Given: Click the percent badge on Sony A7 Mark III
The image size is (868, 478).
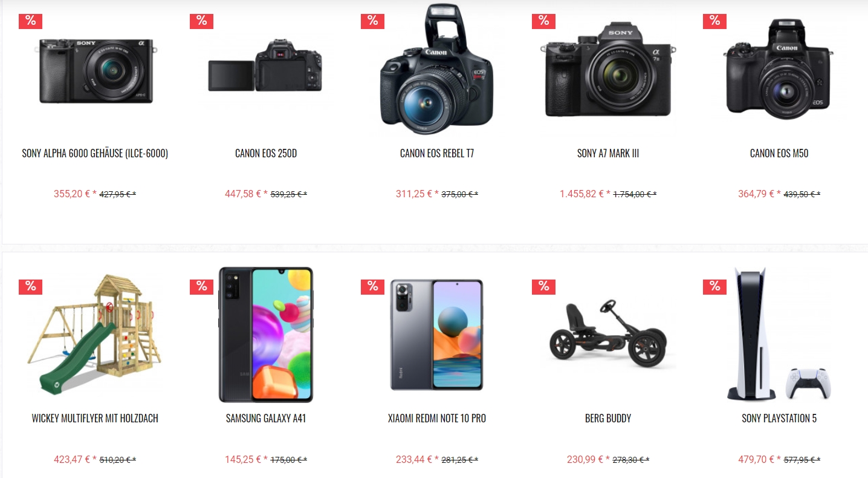Looking at the screenshot, I should click(x=543, y=21).
